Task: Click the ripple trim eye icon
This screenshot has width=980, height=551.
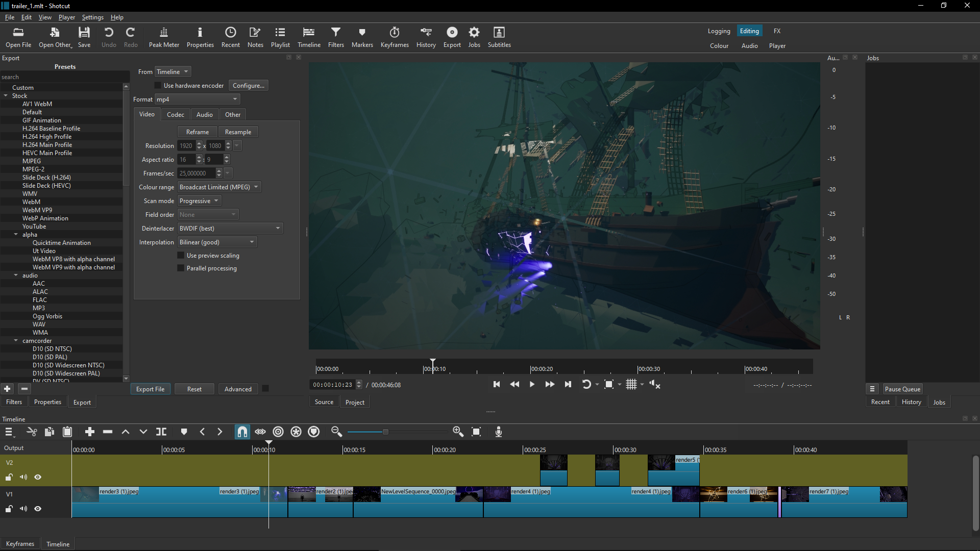Action: tap(260, 432)
